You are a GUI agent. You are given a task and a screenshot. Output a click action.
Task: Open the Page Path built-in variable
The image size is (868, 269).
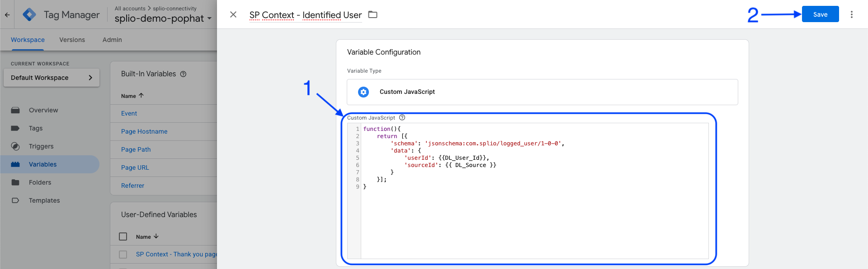[x=136, y=149]
